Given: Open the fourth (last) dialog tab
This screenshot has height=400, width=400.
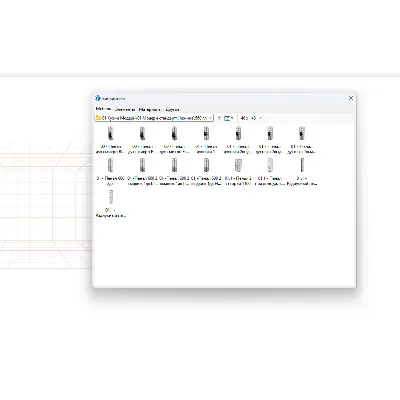Looking at the screenshot, I should pyautogui.click(x=172, y=109).
